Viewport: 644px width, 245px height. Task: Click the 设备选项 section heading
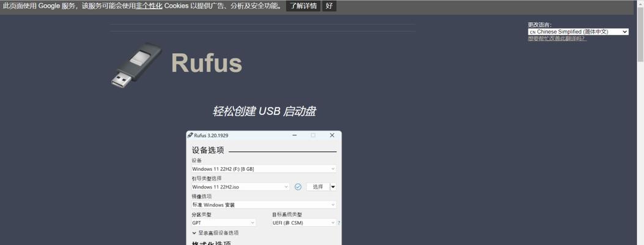(208, 151)
